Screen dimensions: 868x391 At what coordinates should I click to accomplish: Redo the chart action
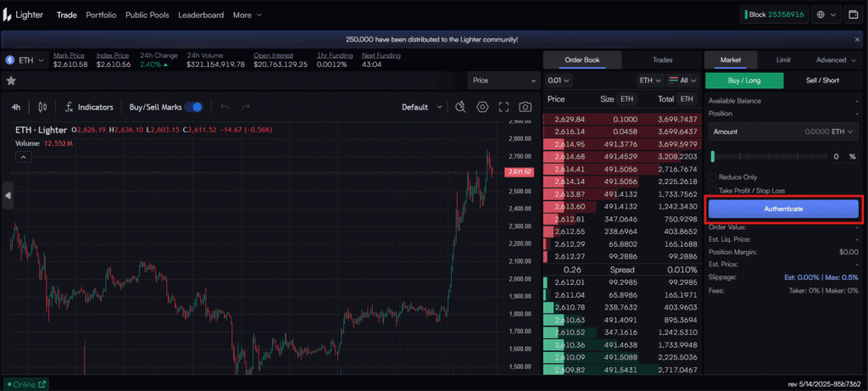pyautogui.click(x=246, y=107)
